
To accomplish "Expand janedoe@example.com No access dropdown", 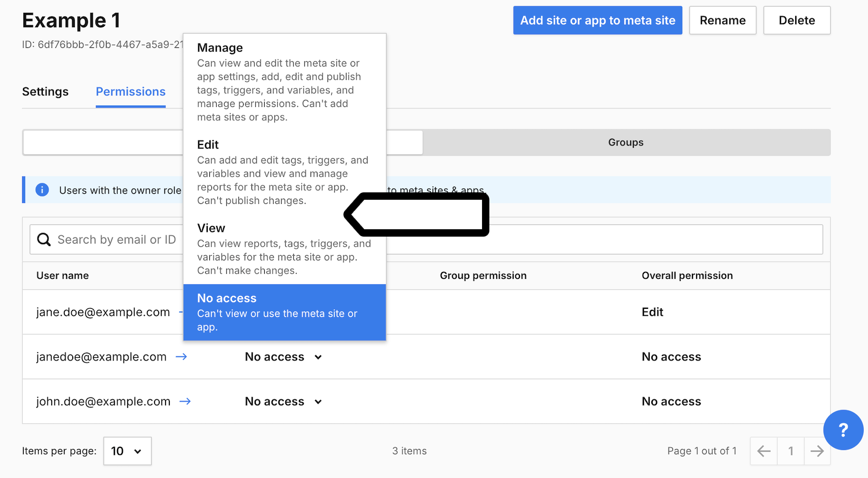I will (283, 357).
